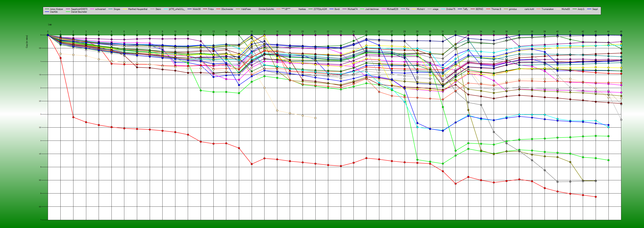Select Trumanaken in the legend
This screenshot has height=228, width=644.
(x=547, y=9)
